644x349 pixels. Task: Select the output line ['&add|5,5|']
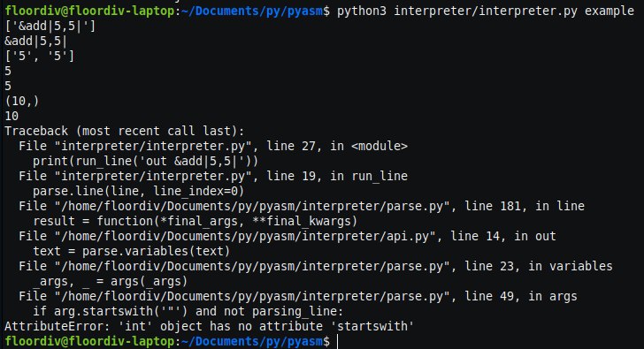tap(50, 26)
